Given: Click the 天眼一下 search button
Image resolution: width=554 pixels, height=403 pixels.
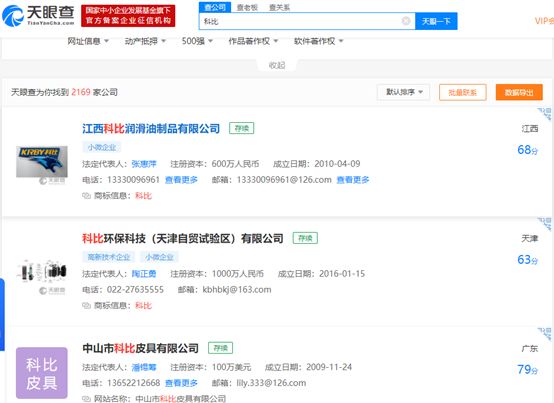Looking at the screenshot, I should click(x=436, y=22).
